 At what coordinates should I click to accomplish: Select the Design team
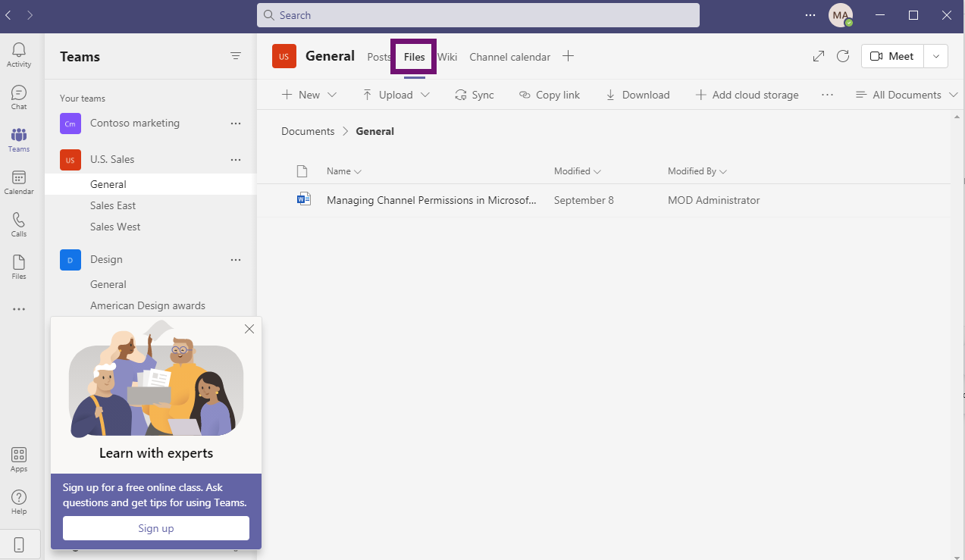pyautogui.click(x=106, y=259)
